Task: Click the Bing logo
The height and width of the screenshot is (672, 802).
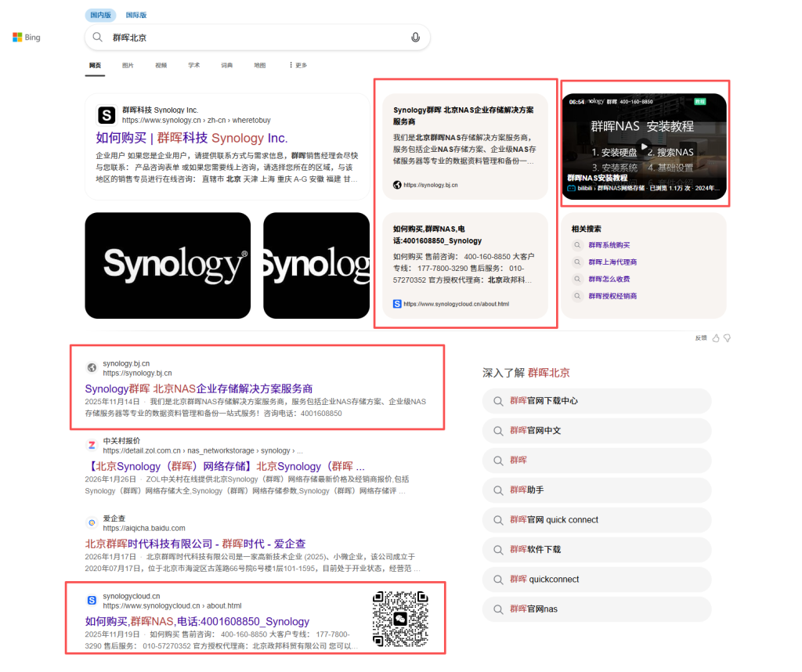Action: 27,38
